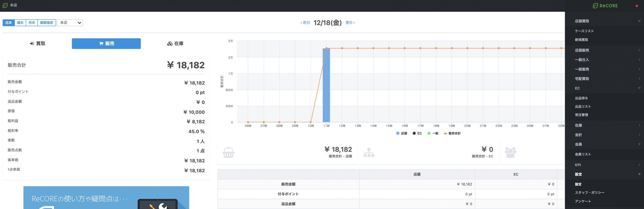Open 新規買取 in the sidebar

click(581, 40)
